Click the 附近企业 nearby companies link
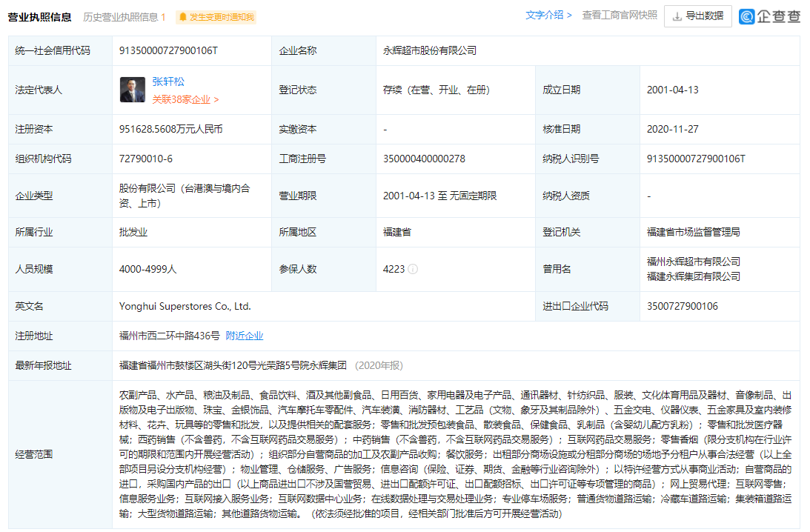The height and width of the screenshot is (532, 810). click(245, 336)
